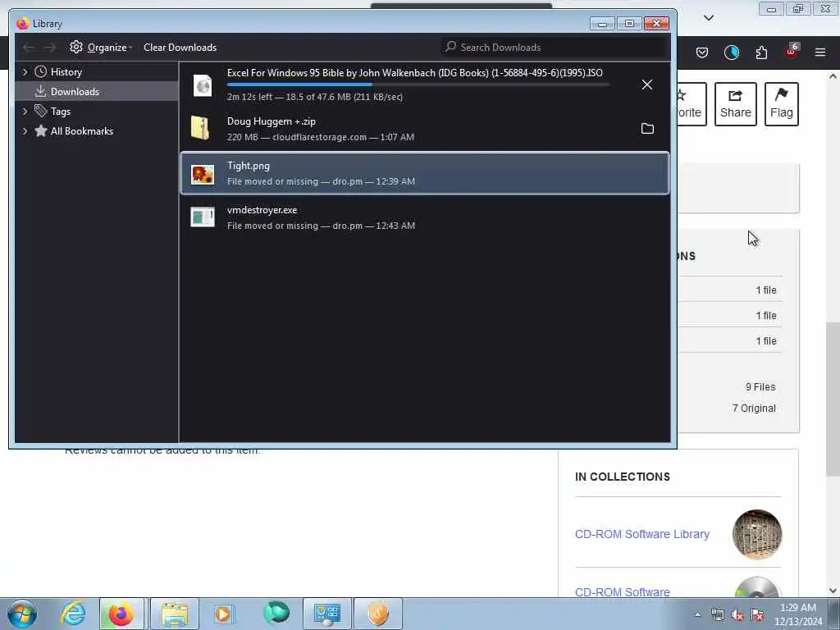840x630 pixels.
Task: Click the uBlock extension icon with badge
Action: [x=792, y=52]
